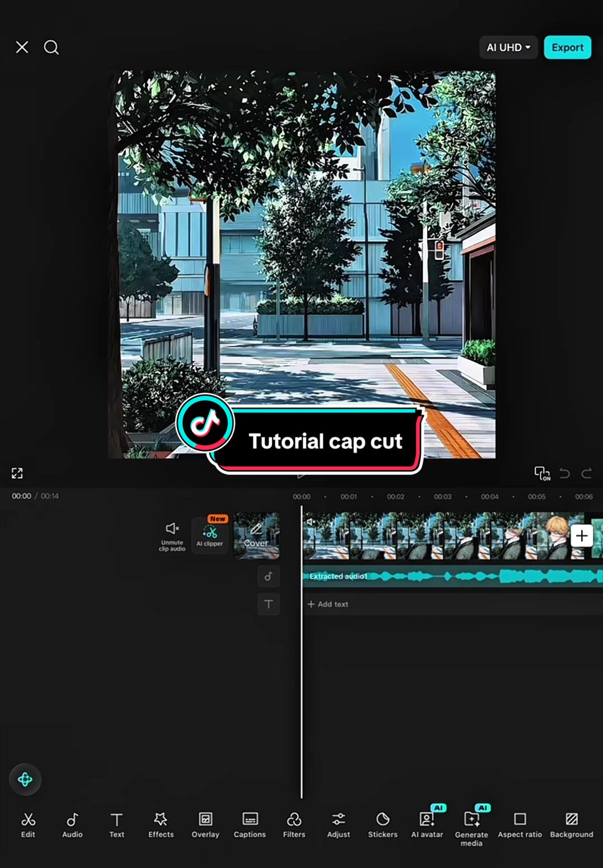
Task: Open the search magnifier icon
Action: [51, 47]
